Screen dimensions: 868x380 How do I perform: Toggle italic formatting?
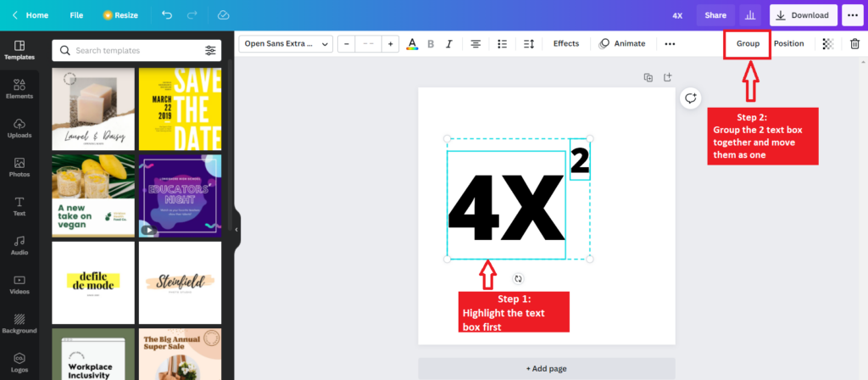pyautogui.click(x=449, y=44)
